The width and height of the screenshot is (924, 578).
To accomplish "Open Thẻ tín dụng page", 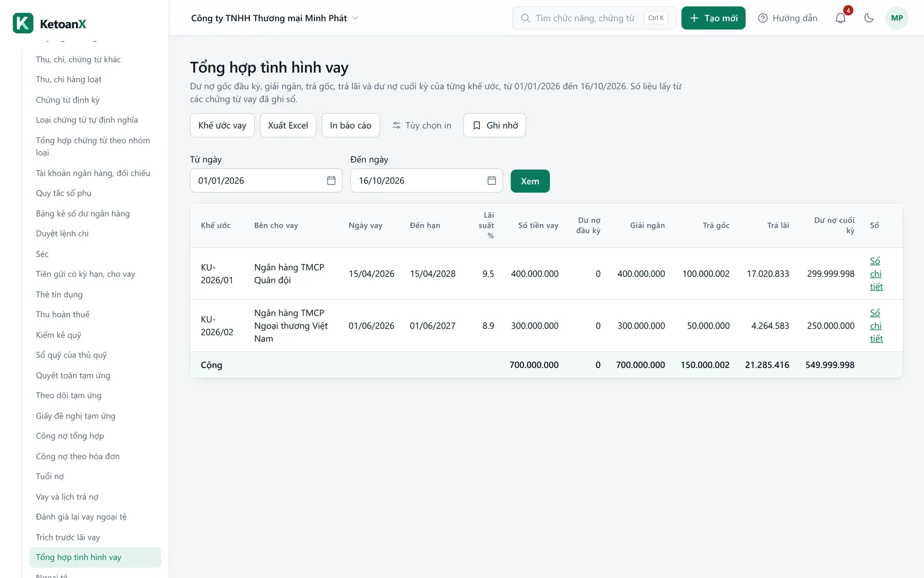I will coord(59,294).
